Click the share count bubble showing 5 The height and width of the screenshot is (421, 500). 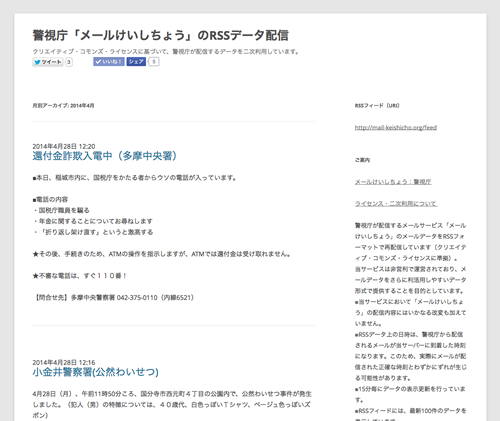[154, 62]
